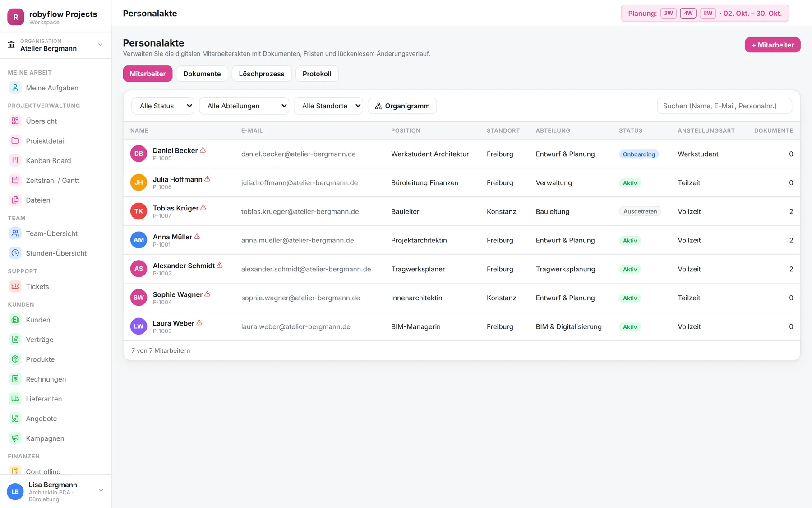Screen dimensions: 812x508
Task: Select the 4W planning range toggle
Action: [x=688, y=13]
